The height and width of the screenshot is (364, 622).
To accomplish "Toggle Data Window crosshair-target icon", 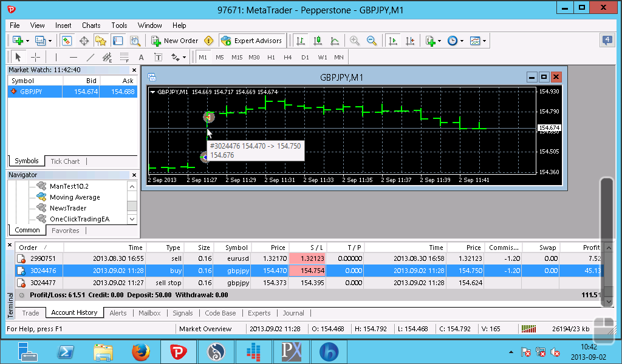I will tap(84, 41).
